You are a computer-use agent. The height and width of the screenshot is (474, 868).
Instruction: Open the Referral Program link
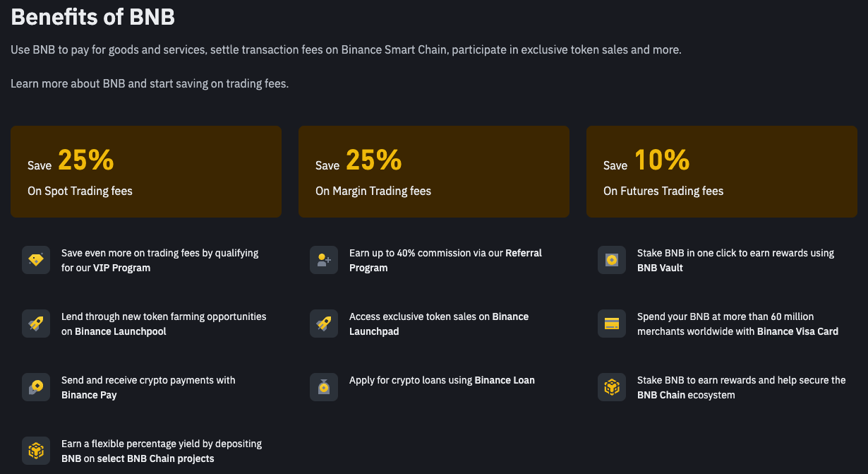446,261
